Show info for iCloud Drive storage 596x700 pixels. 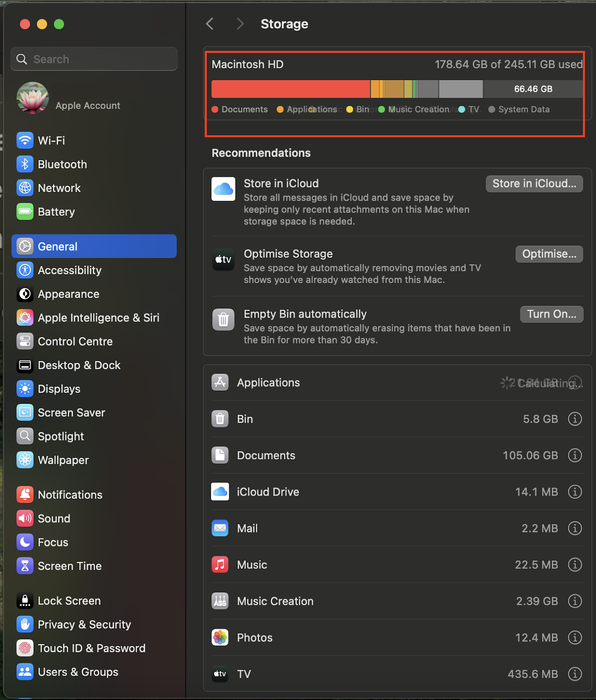pos(575,492)
